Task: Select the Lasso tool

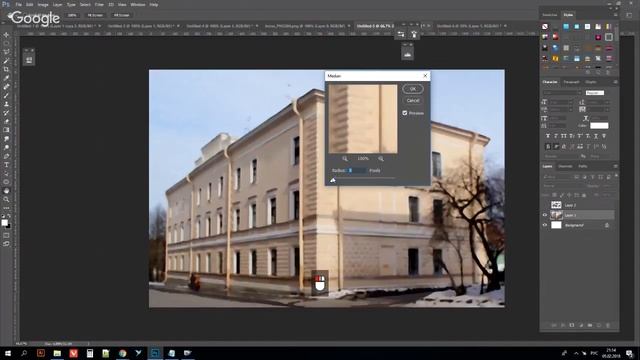Action: pos(6,52)
